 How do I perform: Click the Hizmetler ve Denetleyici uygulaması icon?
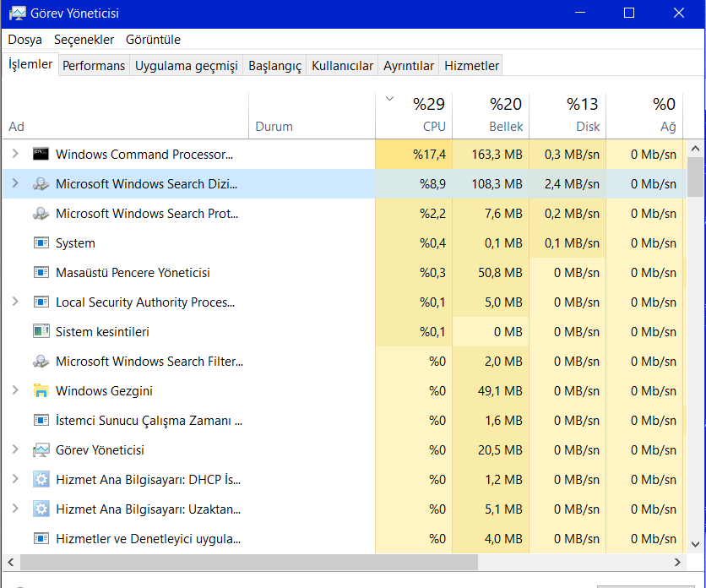(41, 538)
